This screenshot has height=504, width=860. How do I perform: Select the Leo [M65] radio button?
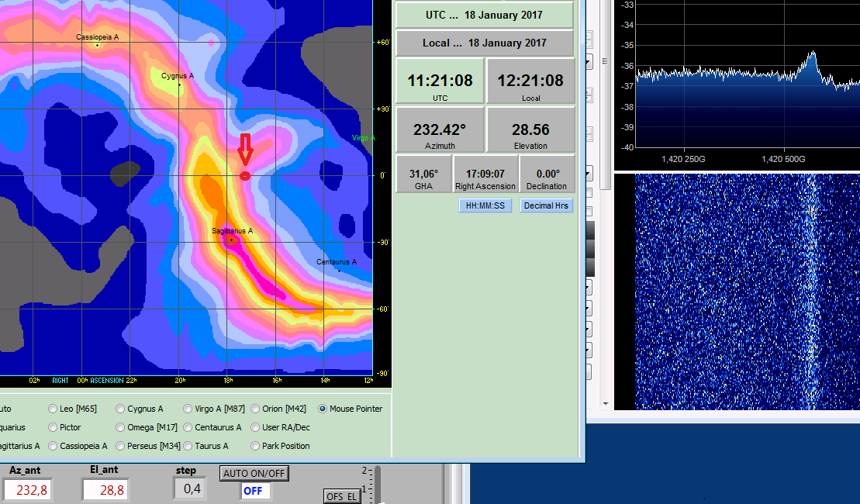tap(53, 409)
